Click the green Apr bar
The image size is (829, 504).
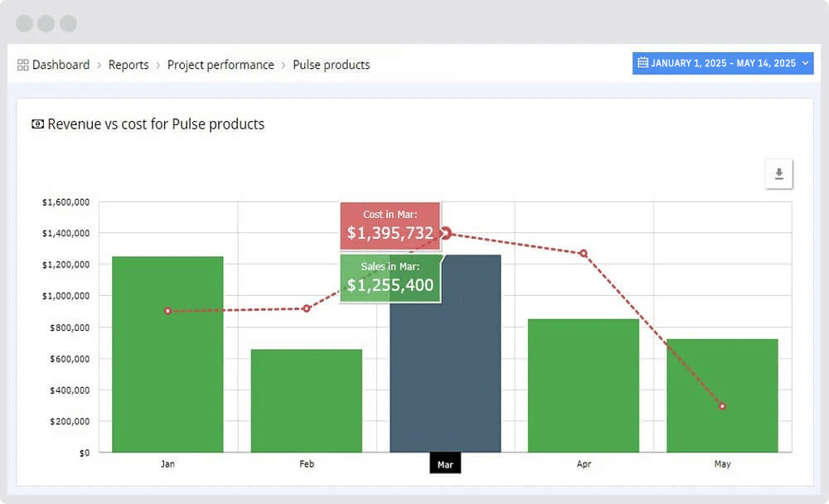584,385
